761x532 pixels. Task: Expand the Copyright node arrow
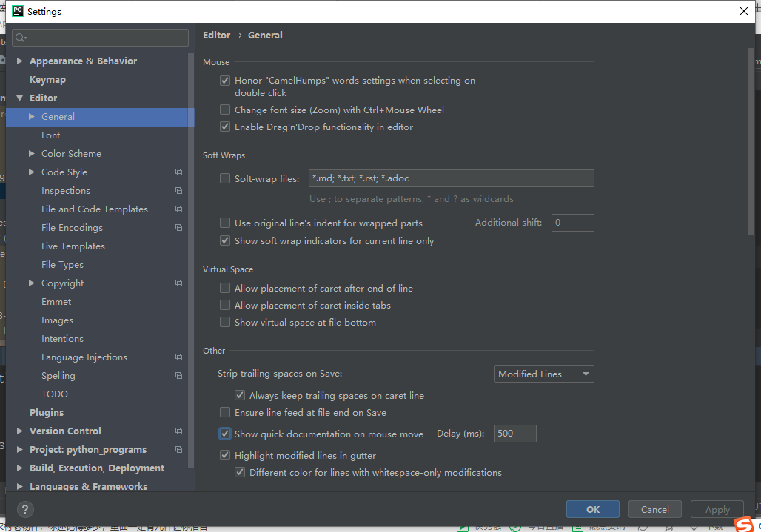pos(32,283)
